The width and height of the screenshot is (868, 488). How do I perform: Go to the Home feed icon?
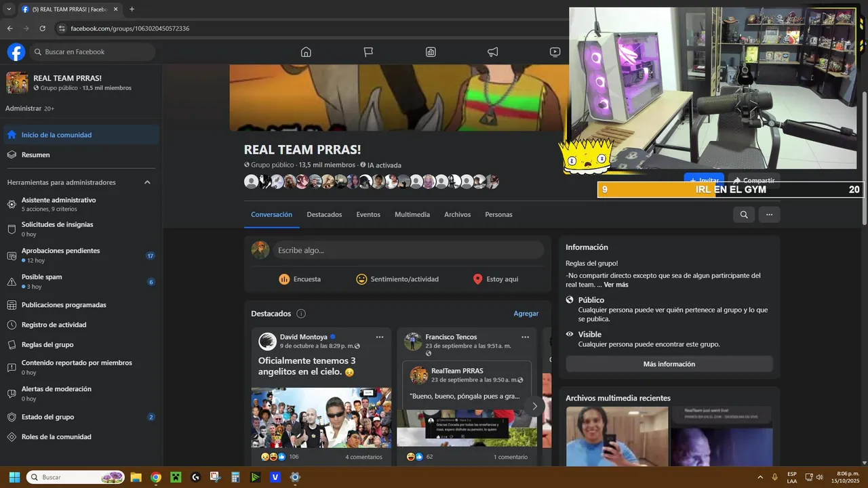pyautogui.click(x=306, y=52)
